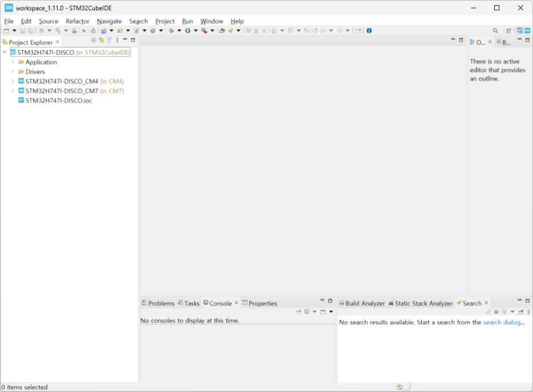Screen dimensions: 533x392
Task: Close the Project Explorer tab
Action: click(58, 42)
